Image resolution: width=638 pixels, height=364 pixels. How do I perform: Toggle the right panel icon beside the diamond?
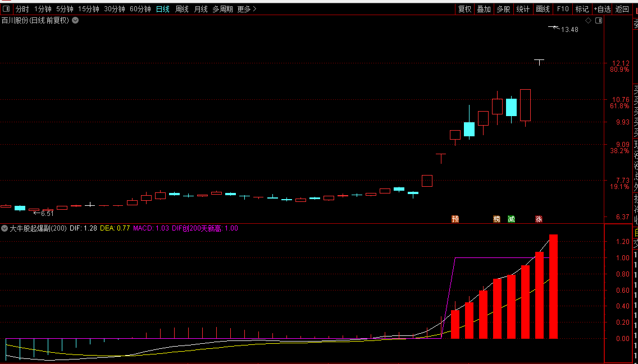599,20
